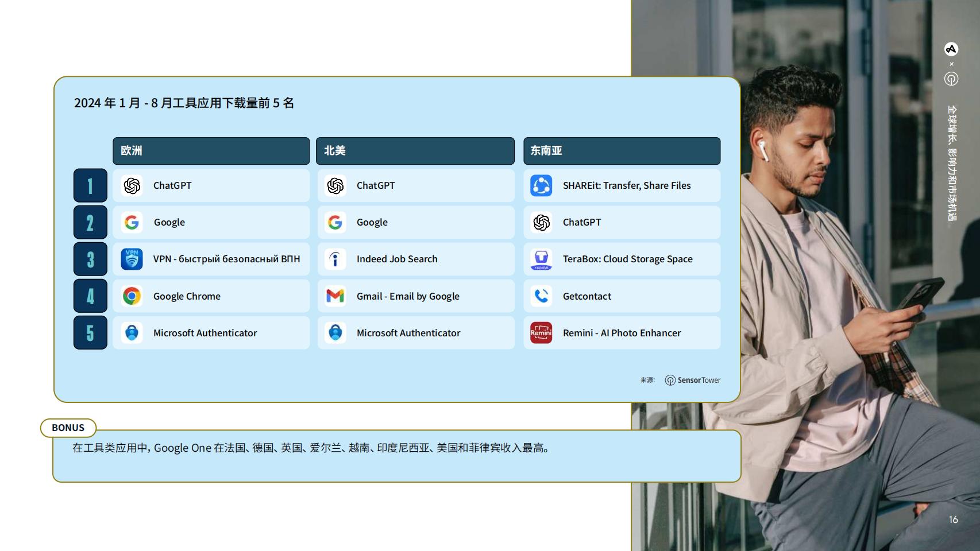Click the 'Google Chrome' text
980x551 pixels.
pyautogui.click(x=187, y=296)
